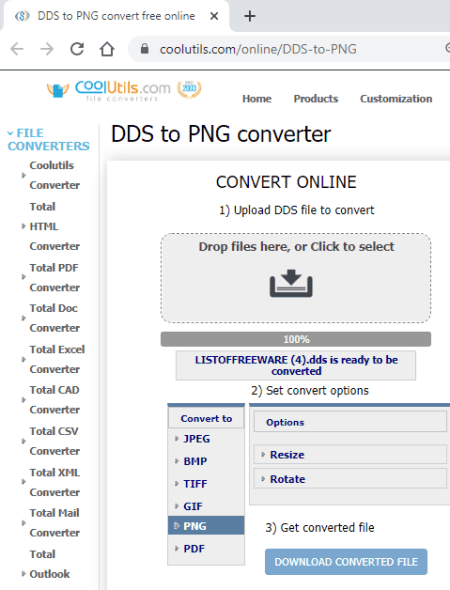450x590 pixels.
Task: Switch to DDS to PNG convert tab
Action: point(116,16)
